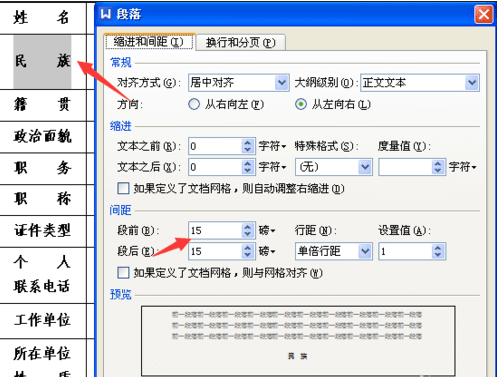
Task: Select the 缩进和间距 tab
Action: click(x=149, y=42)
